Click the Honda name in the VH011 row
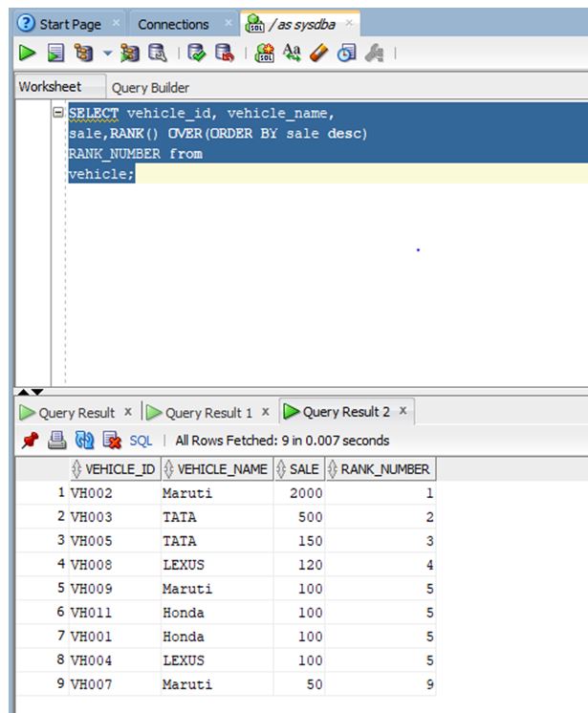 (184, 613)
